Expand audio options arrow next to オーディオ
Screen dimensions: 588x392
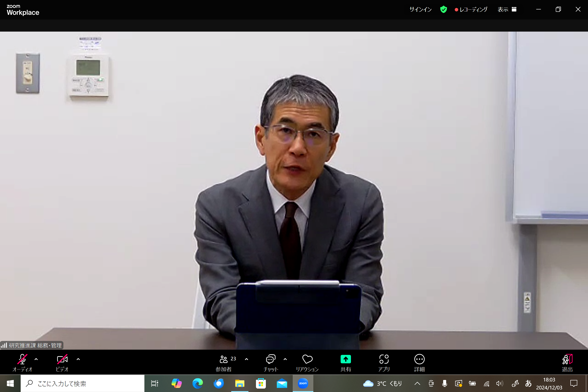click(x=36, y=359)
